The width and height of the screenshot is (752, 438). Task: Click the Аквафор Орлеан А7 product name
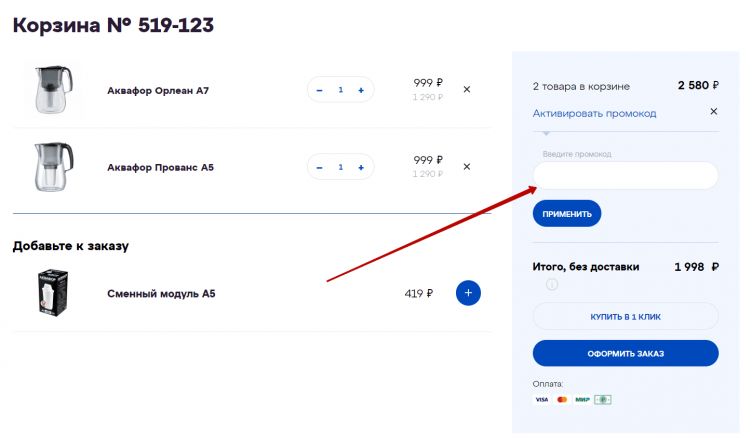click(x=157, y=90)
